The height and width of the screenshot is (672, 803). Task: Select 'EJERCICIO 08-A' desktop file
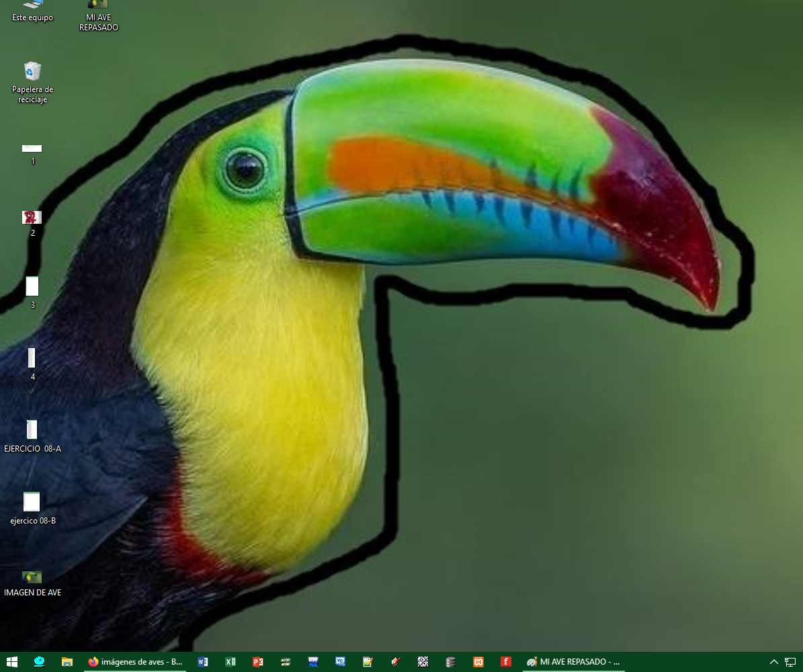[32, 437]
